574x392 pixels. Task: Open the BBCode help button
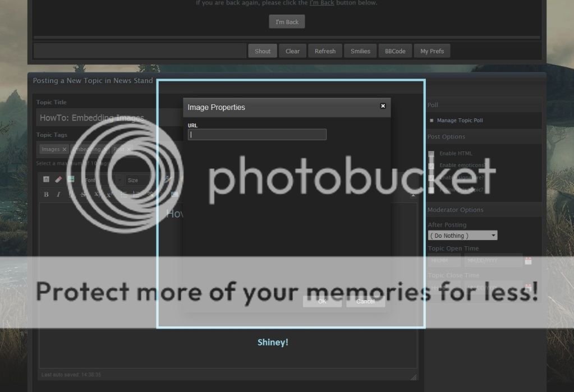(x=395, y=51)
